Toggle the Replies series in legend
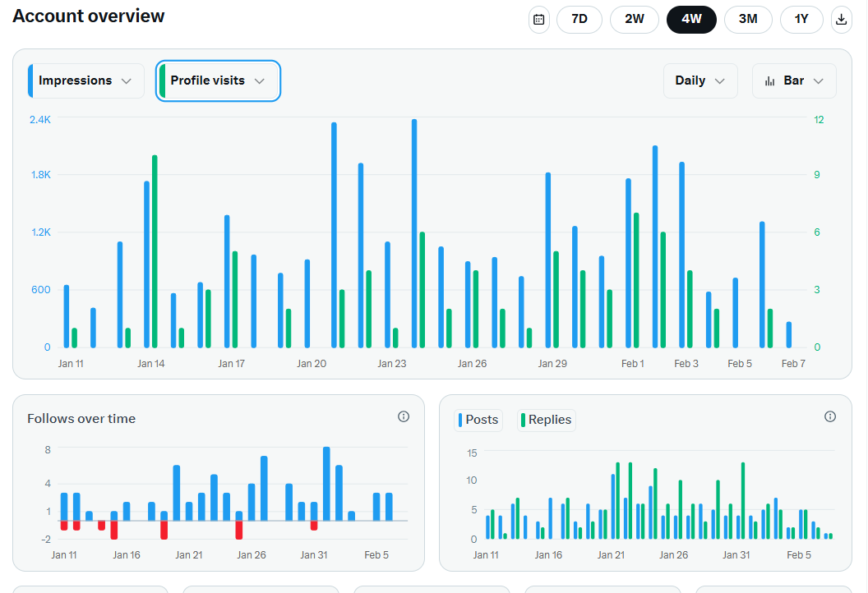This screenshot has width=868, height=593. click(546, 420)
